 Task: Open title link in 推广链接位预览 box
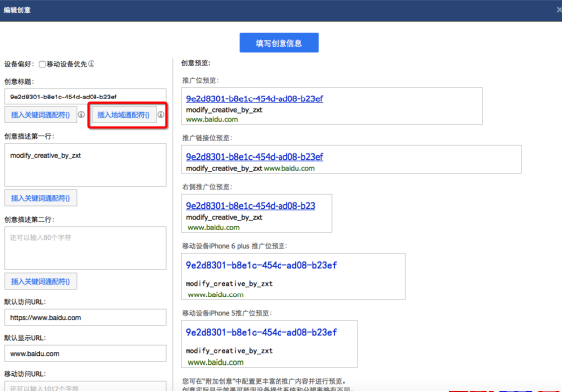pos(255,157)
